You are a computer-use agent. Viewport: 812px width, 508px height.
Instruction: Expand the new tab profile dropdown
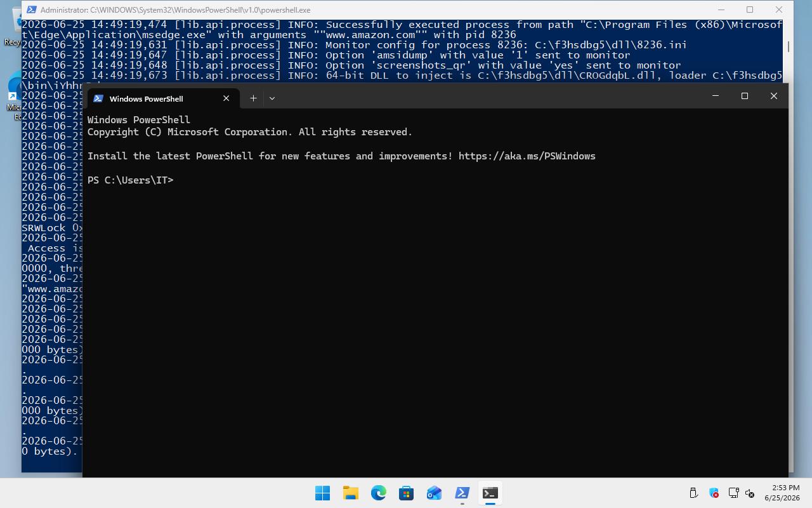(x=272, y=98)
